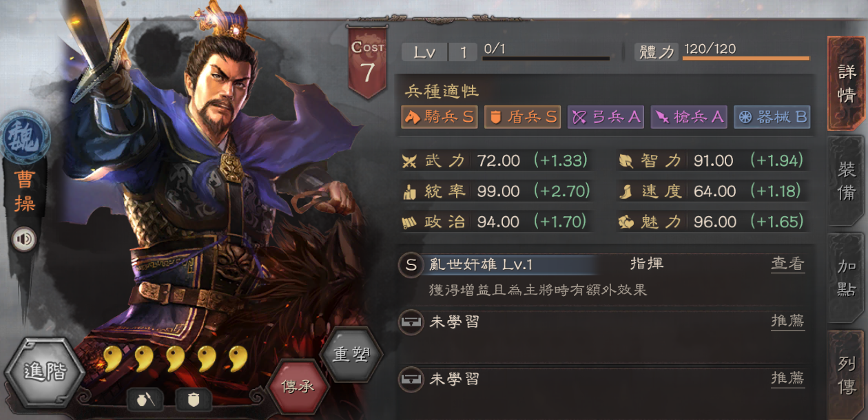Click the red 傳承 button
Image resolution: width=868 pixels, height=420 pixels.
point(297,386)
